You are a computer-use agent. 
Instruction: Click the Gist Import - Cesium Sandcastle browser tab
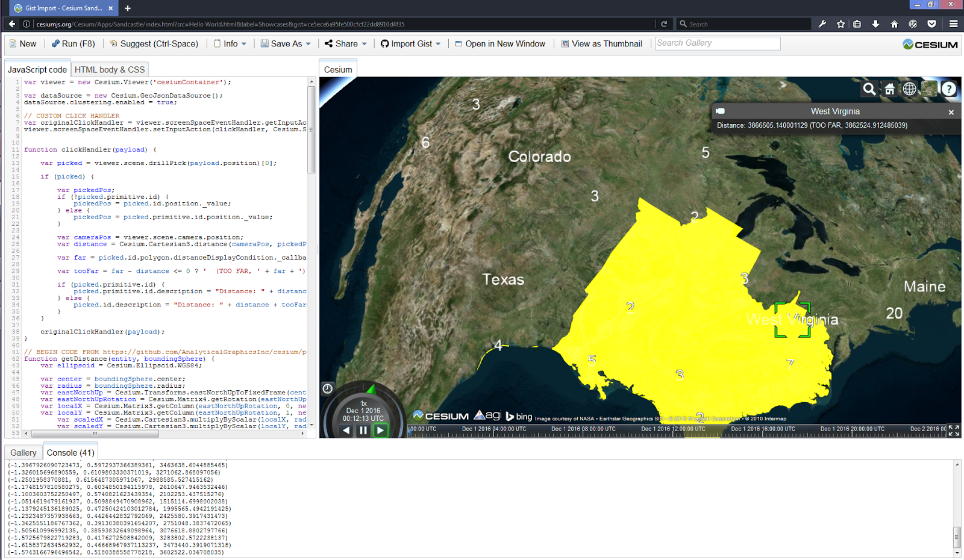point(63,8)
